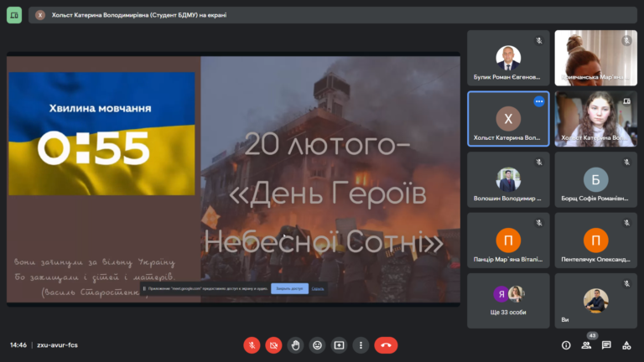This screenshot has width=644, height=362.
Task: Open the three-dot more options menu
Action: pos(361,344)
